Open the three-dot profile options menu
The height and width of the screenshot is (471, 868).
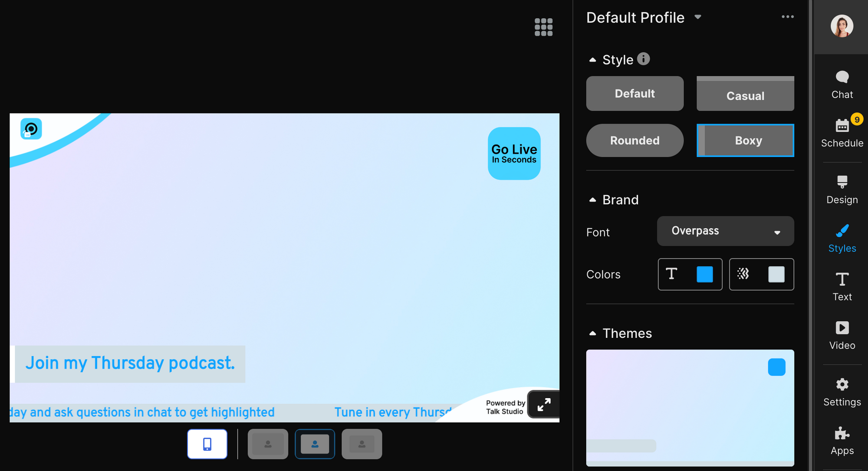[787, 17]
